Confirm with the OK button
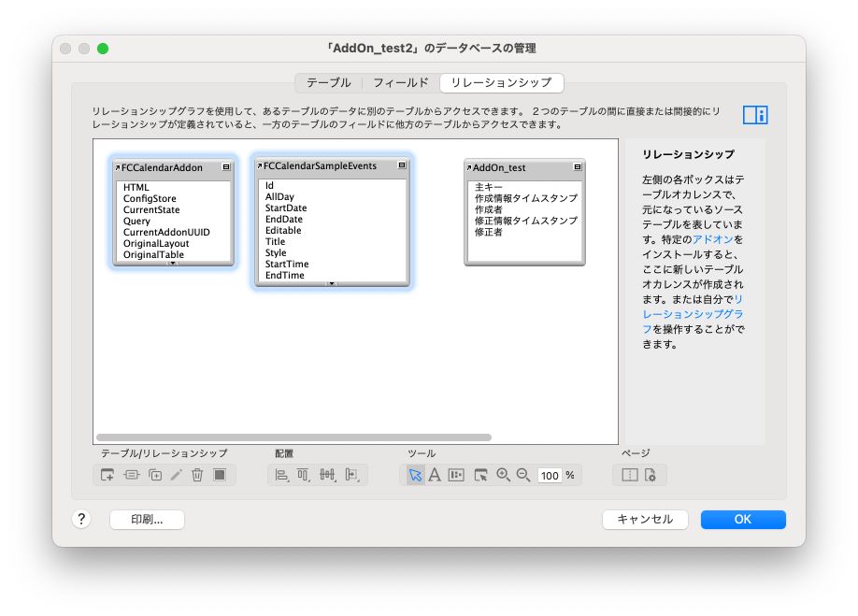The height and width of the screenshot is (616, 858). click(x=743, y=519)
